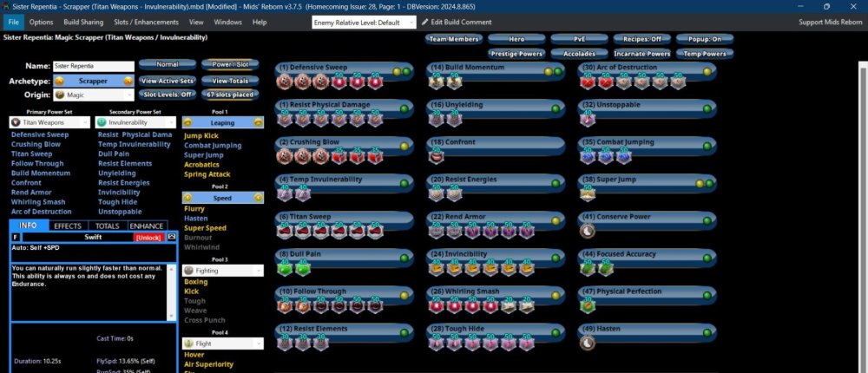Click the Conserve Power enhancement slot icon
Viewport: 868px width, 373px height.
click(x=588, y=231)
